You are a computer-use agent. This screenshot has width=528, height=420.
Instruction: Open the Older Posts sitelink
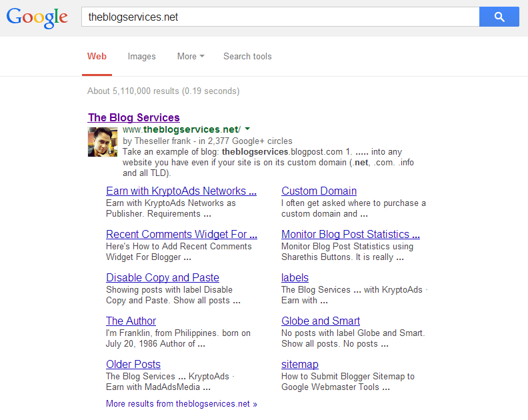coord(133,364)
